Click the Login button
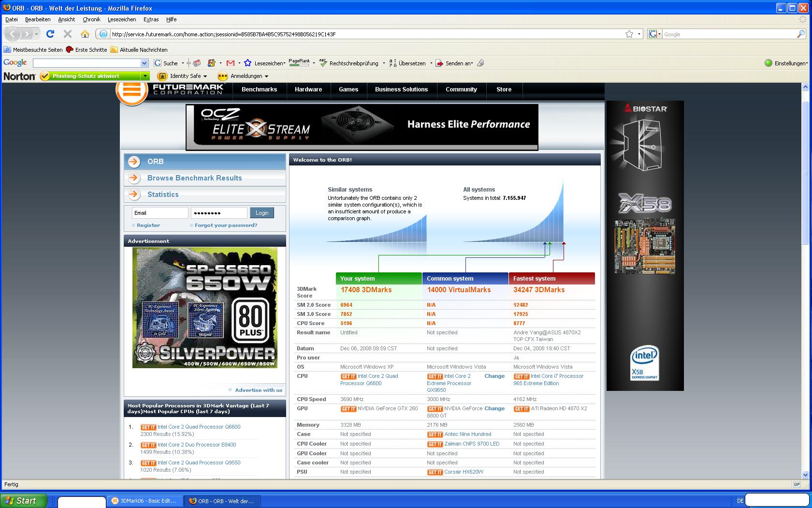The width and height of the screenshot is (812, 508). point(262,213)
